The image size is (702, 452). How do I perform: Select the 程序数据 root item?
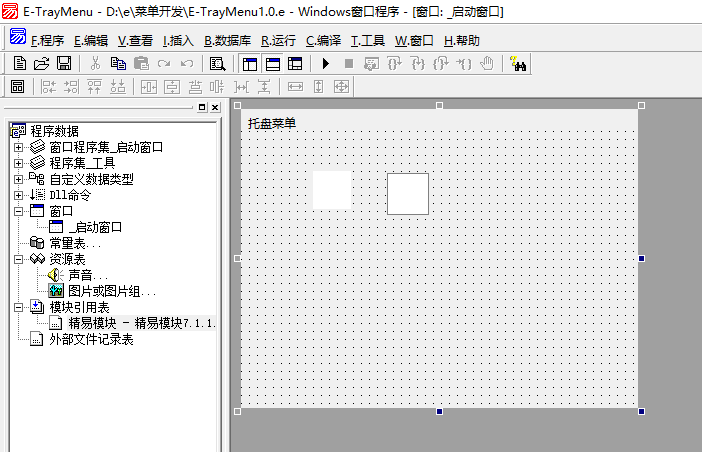click(x=54, y=131)
